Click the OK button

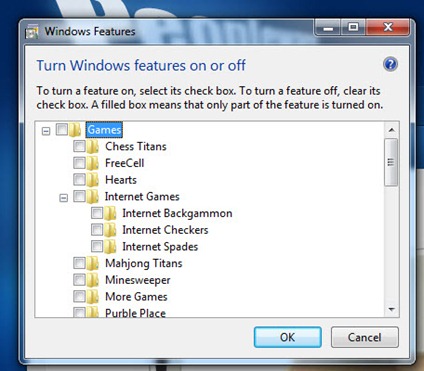[x=288, y=337]
